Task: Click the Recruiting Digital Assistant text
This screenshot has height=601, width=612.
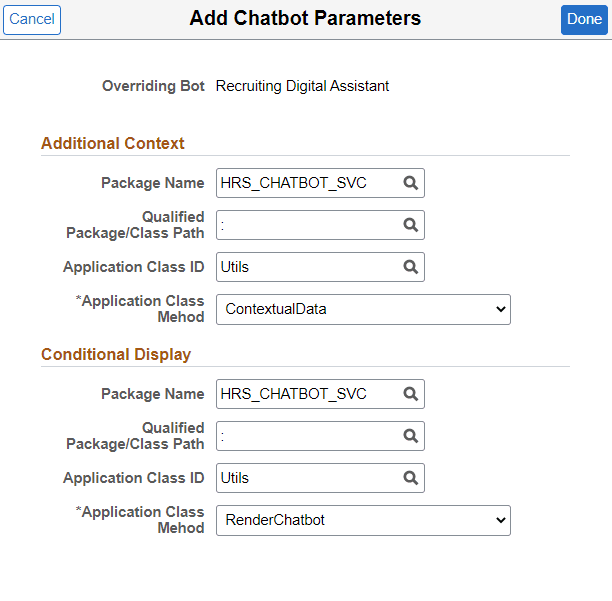Action: (x=303, y=86)
